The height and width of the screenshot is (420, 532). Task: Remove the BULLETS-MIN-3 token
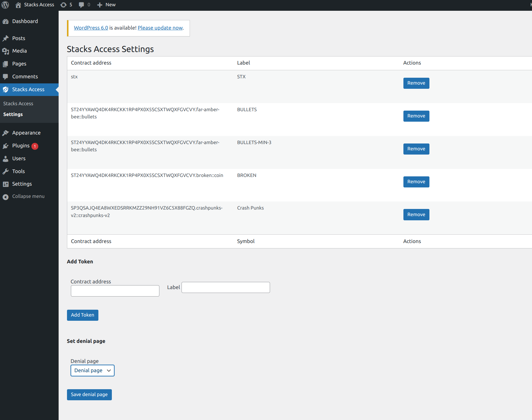pos(416,149)
